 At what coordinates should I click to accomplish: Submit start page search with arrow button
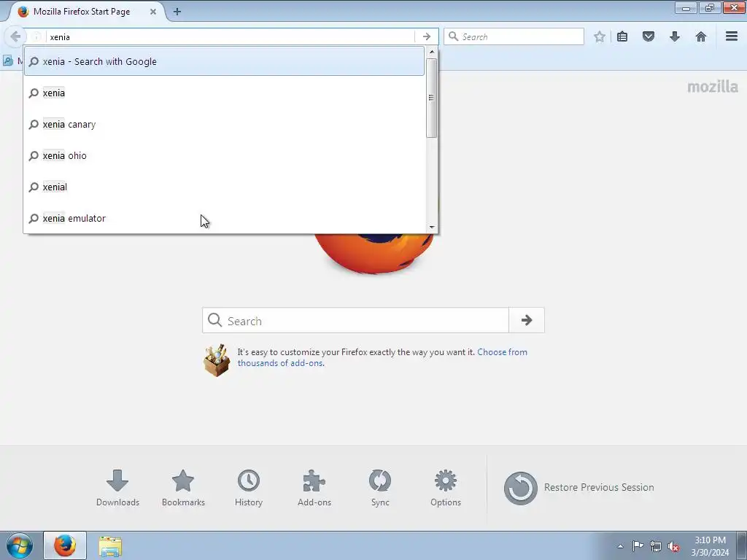click(527, 321)
